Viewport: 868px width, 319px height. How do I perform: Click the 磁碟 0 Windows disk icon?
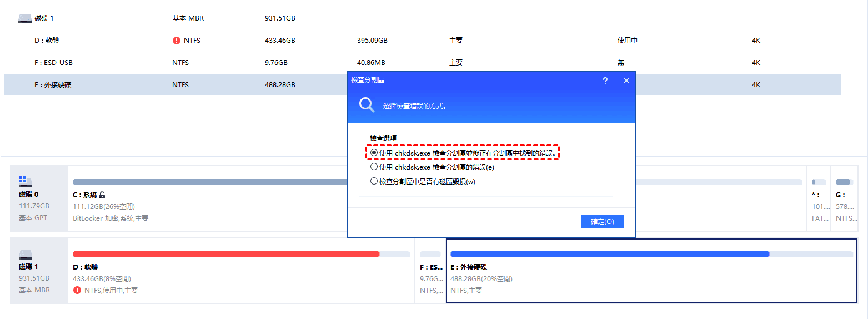point(25,181)
